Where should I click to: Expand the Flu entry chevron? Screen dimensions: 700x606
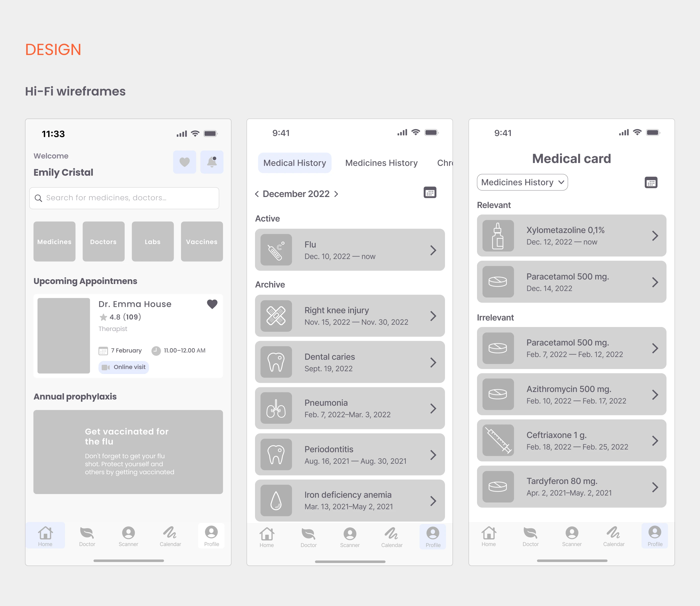pos(433,250)
